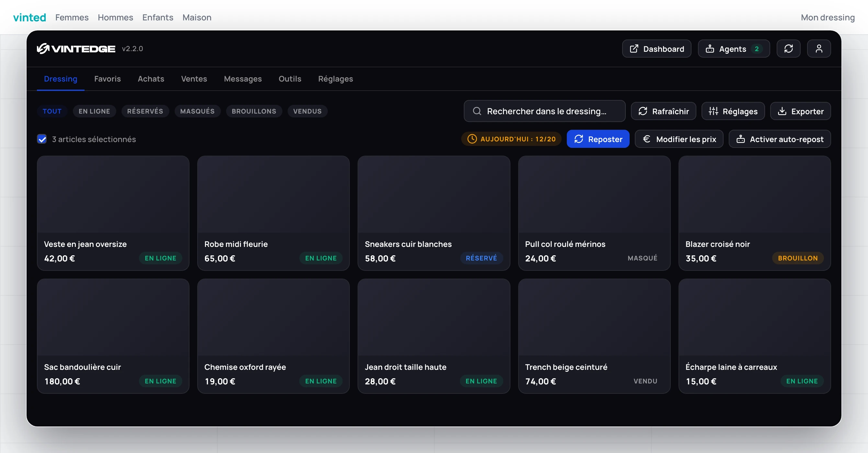Screen dimensions: 868x453
Task: Open the Agents panel
Action: (734, 49)
